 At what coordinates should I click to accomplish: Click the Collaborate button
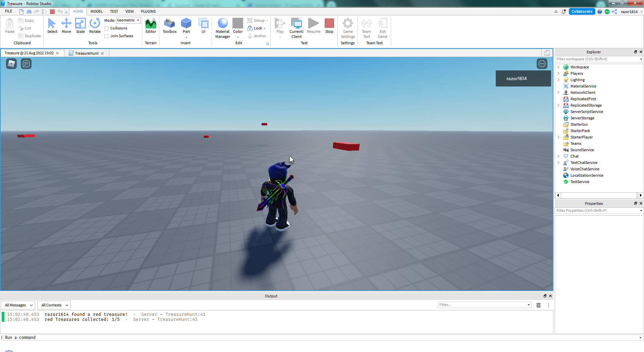(582, 11)
